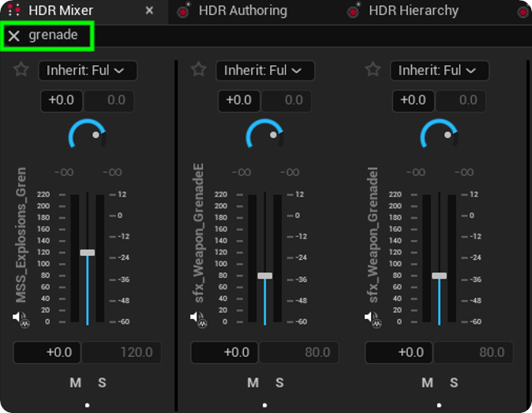Click the knob on sfx_Weapon_GrenadeE strip
Image resolution: width=532 pixels, height=413 pixels.
pyautogui.click(x=265, y=133)
